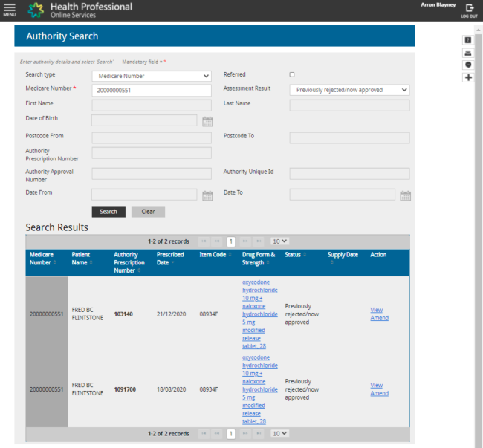Click the Authority Approval Number field

click(152, 174)
